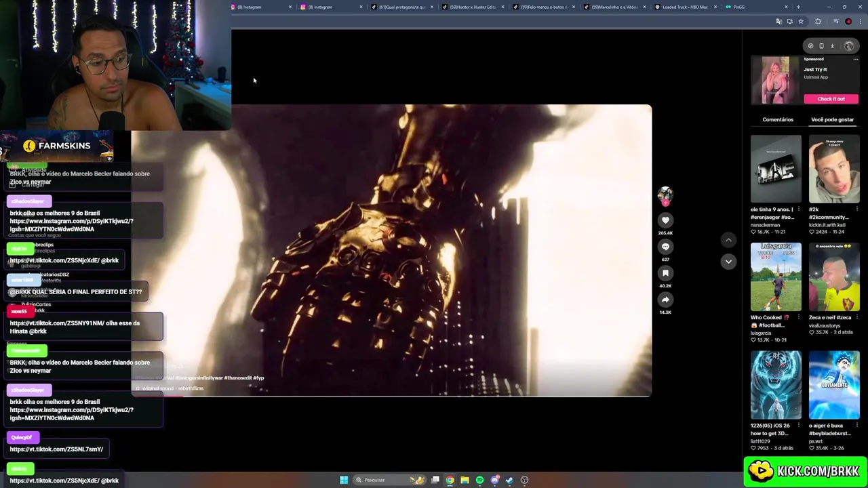The height and width of the screenshot is (488, 868).
Task: Open Steam from the taskbar
Action: pyautogui.click(x=509, y=480)
